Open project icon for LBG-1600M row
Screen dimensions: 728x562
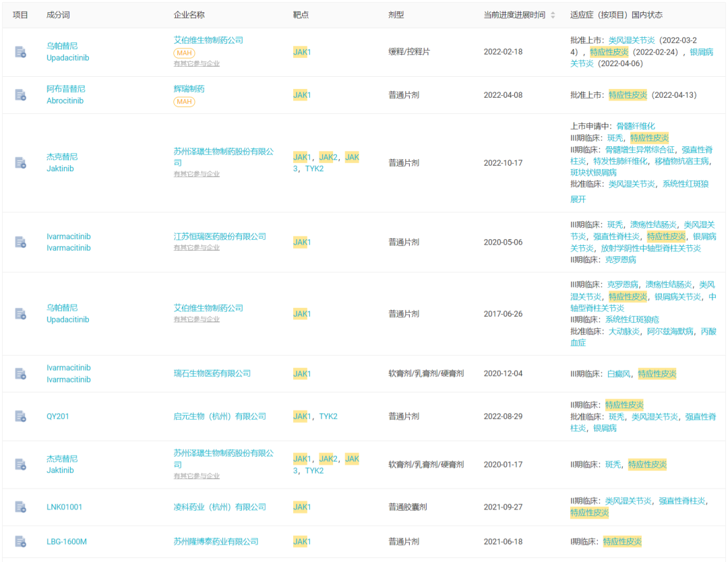20,542
